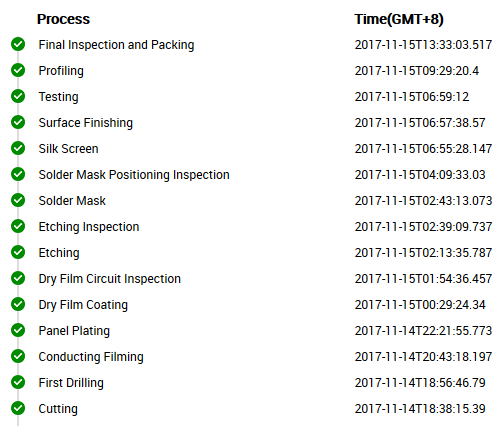Click the Surface Finishing status check icon
Image resolution: width=497 pixels, height=429 pixels.
pos(18,122)
